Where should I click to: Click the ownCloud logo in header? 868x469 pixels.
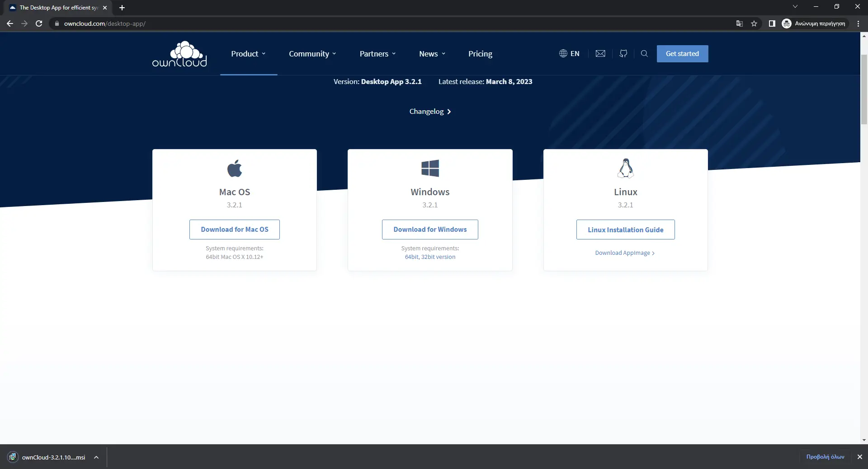(x=179, y=54)
